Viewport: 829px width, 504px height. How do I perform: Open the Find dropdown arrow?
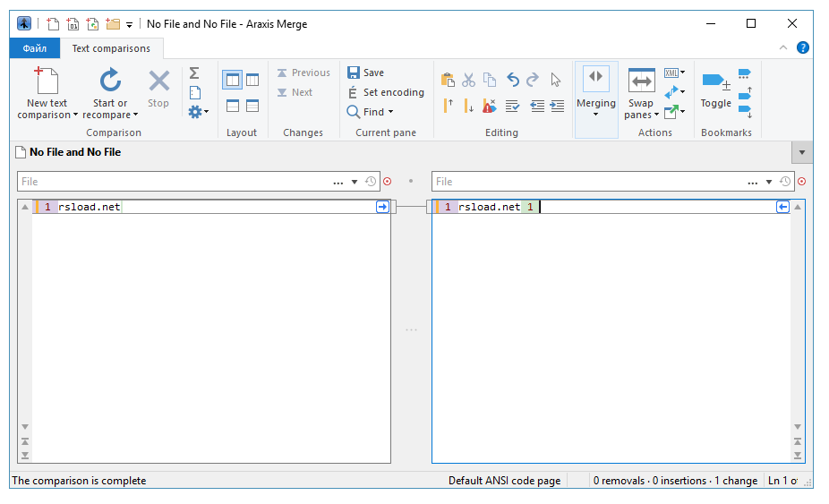pos(390,112)
